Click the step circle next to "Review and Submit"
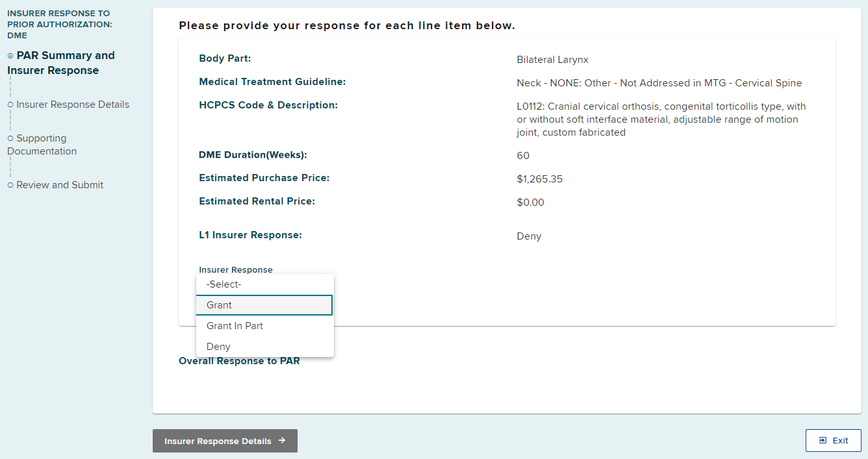The width and height of the screenshot is (868, 459). (10, 184)
